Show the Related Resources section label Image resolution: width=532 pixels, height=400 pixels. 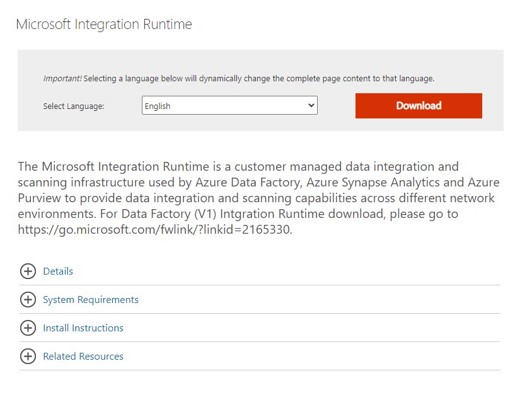click(83, 357)
